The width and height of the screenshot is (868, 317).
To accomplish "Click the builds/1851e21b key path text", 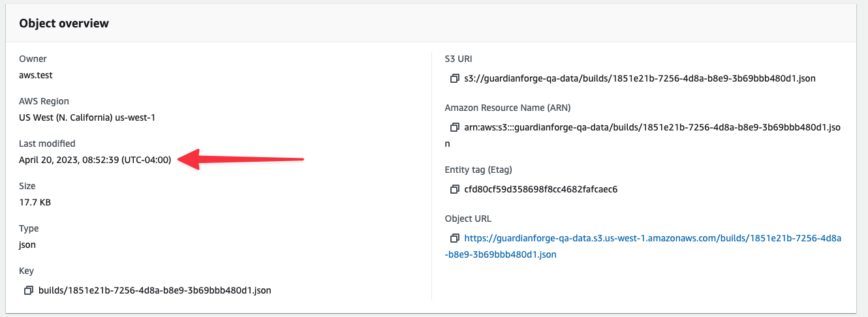I will pos(155,290).
